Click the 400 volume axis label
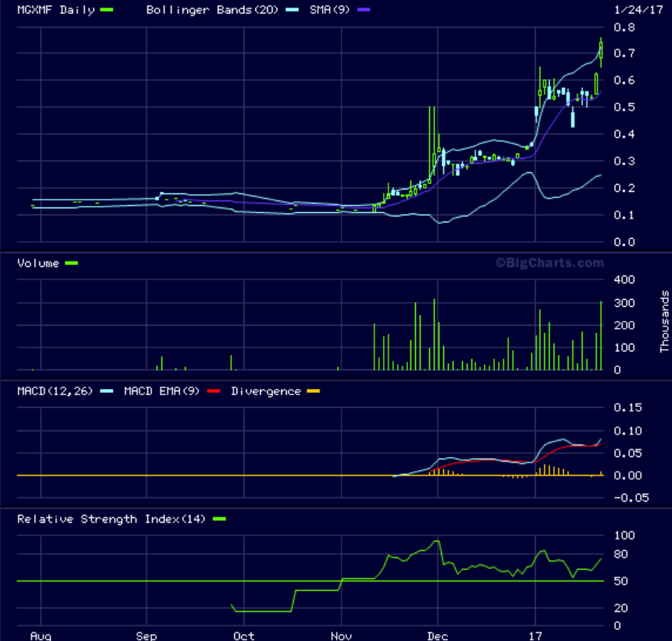 click(x=624, y=279)
